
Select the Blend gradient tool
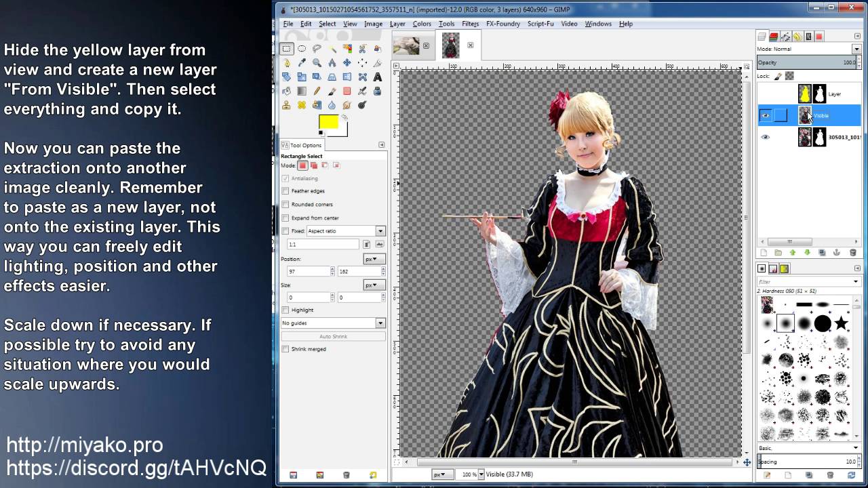click(302, 91)
